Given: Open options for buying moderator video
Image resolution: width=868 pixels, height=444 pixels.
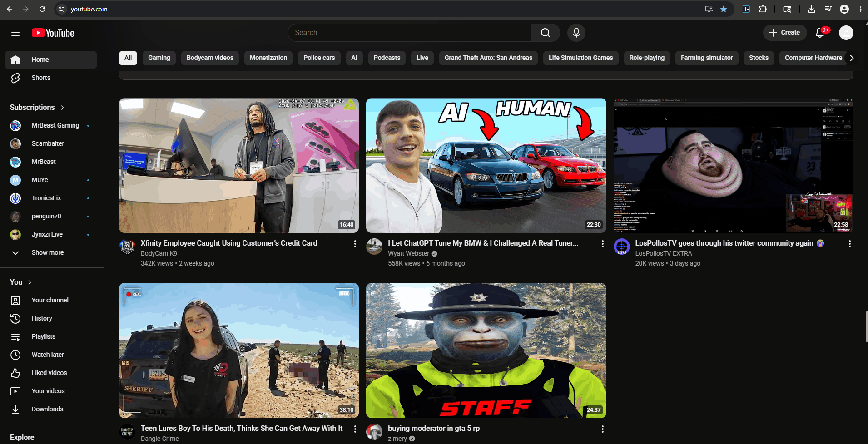Looking at the screenshot, I should point(603,429).
